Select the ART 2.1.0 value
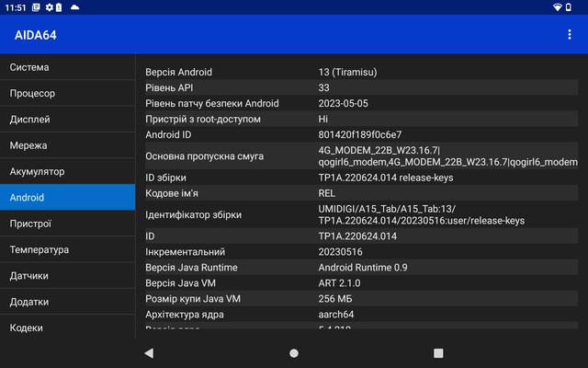This screenshot has width=588, height=368. (339, 282)
